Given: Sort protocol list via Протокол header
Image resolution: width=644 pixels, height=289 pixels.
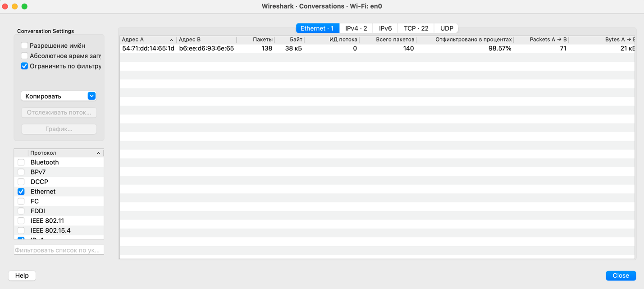Looking at the screenshot, I should 63,153.
